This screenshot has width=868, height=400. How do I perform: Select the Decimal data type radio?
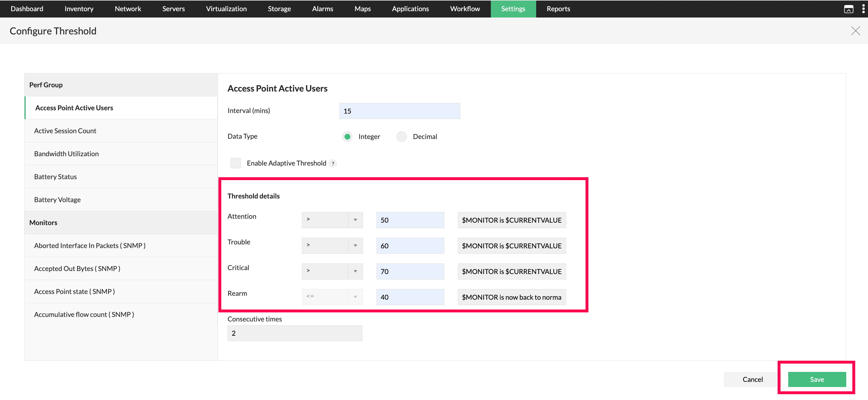tap(401, 136)
